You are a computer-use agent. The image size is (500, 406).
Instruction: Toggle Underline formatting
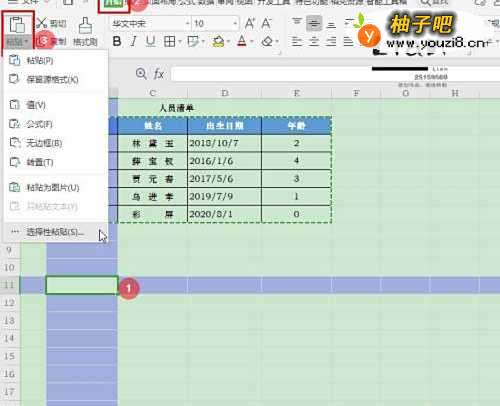151,41
